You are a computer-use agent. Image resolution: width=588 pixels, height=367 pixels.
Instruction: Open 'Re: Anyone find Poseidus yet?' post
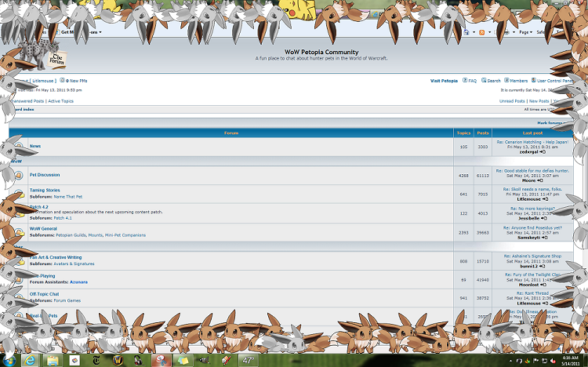[x=532, y=227]
